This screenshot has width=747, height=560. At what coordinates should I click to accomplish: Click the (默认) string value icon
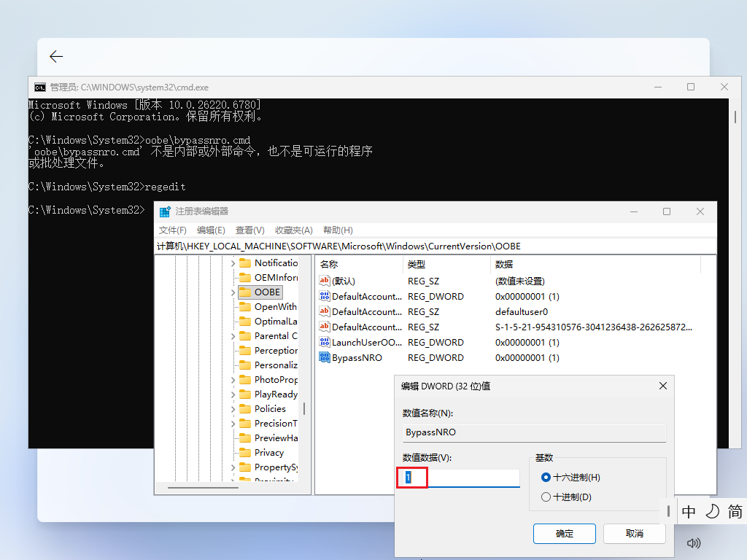(x=325, y=281)
